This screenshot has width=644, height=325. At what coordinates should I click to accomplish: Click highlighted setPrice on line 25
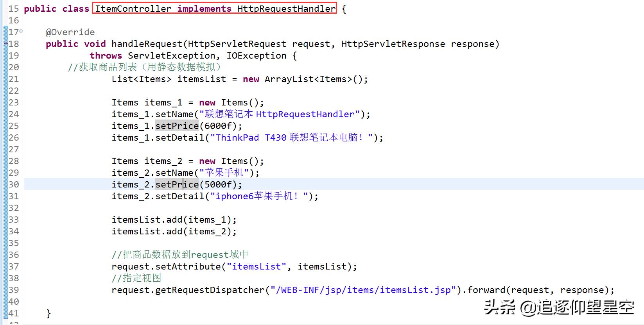tap(177, 126)
